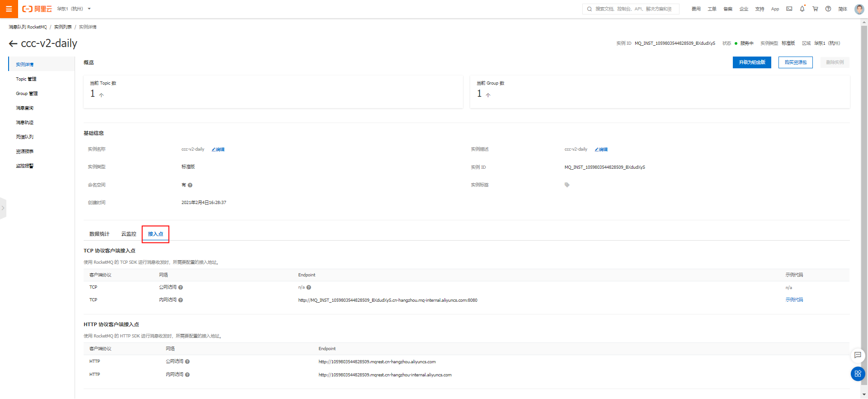Open the shopping cart icon
The image size is (868, 399).
point(815,9)
